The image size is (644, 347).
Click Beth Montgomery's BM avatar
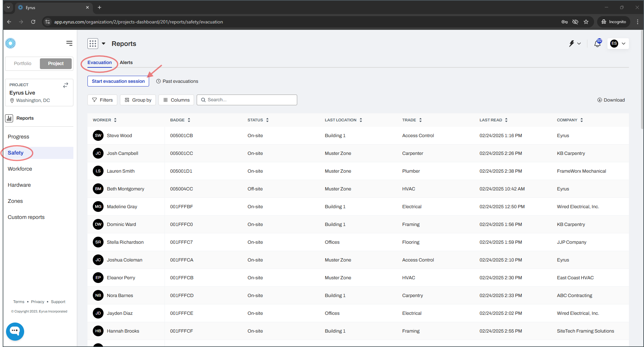pos(98,189)
